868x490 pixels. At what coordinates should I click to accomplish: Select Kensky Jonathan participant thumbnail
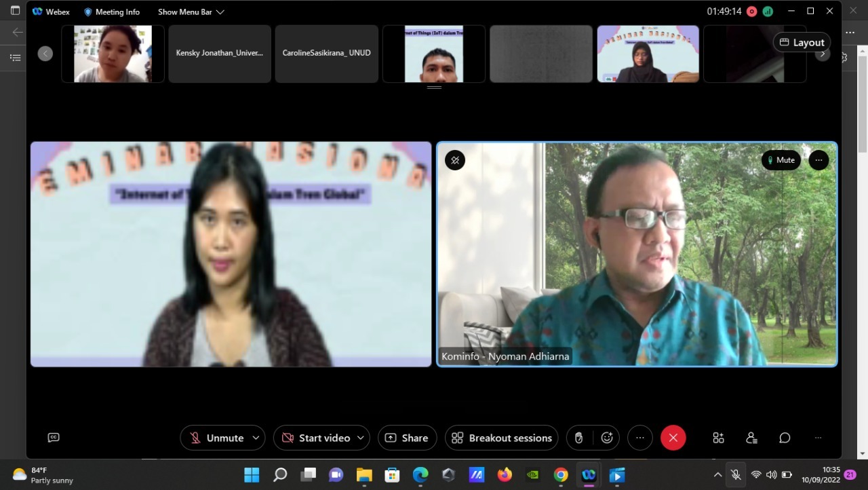coord(220,54)
